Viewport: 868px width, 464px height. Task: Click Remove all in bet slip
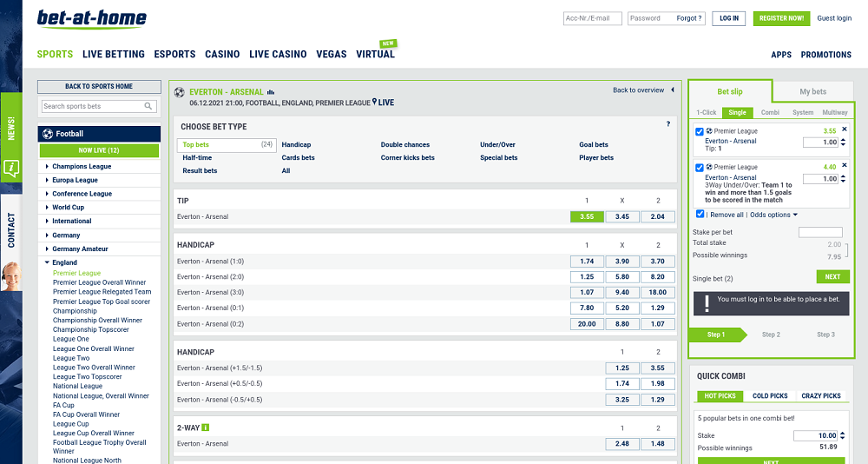click(727, 215)
